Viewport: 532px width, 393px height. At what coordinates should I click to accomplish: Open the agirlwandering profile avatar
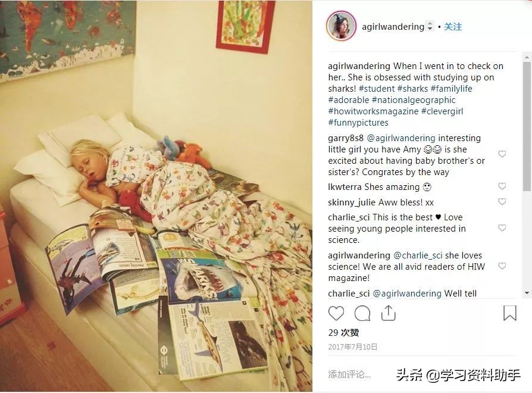coord(341,26)
